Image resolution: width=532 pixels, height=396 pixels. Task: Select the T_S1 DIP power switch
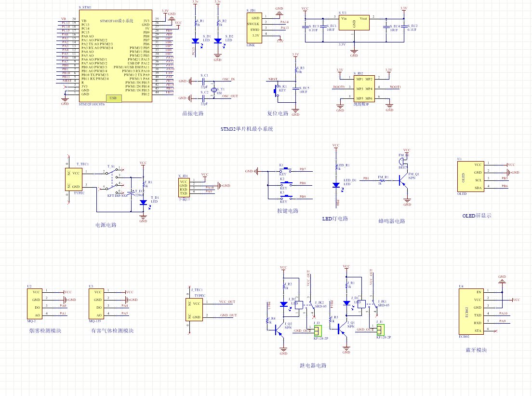click(x=113, y=180)
